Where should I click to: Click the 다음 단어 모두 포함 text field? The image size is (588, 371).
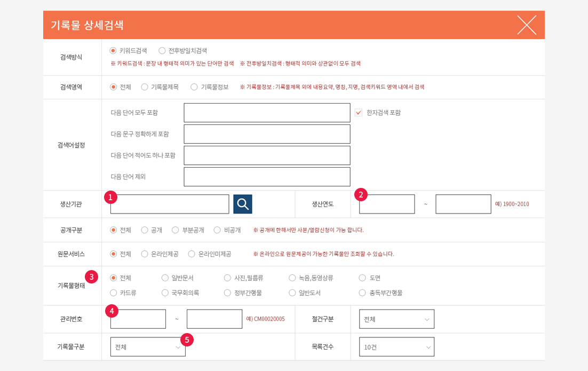(x=267, y=113)
